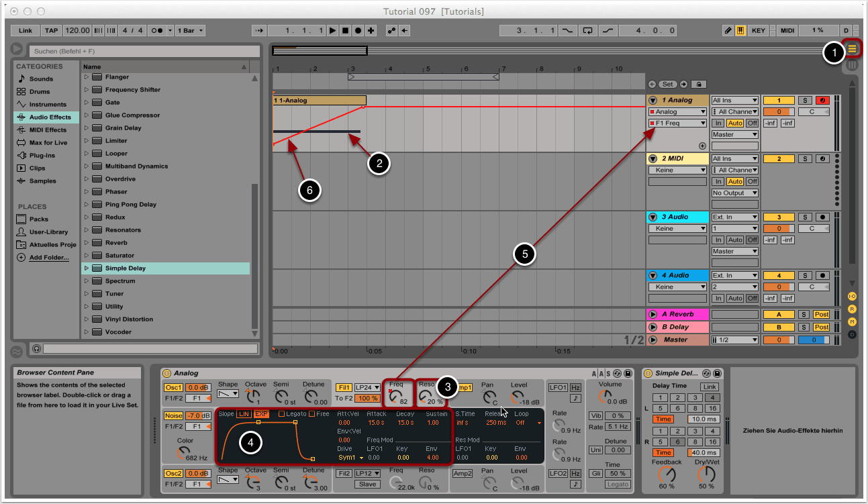Enable the Legato checkbox in envelope
The width and height of the screenshot is (868, 504).
tap(283, 413)
